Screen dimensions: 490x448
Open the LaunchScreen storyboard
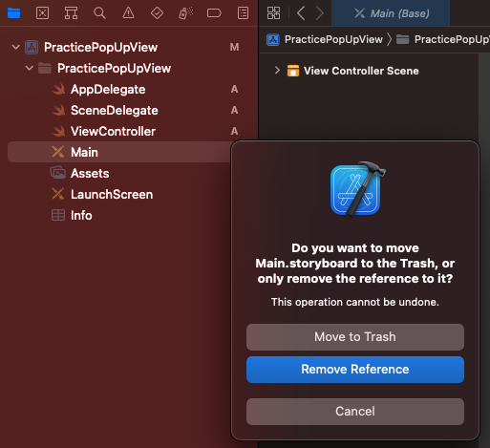pos(112,195)
